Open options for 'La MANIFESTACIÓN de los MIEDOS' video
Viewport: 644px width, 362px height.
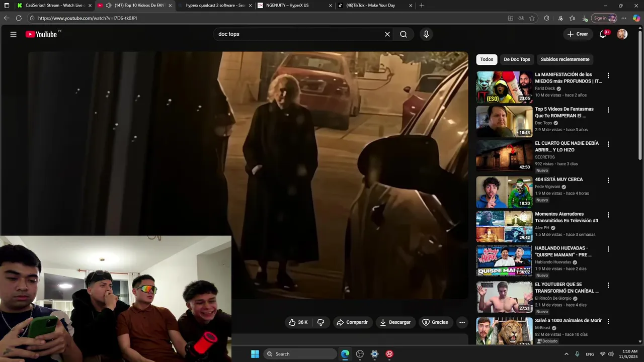coord(608,75)
